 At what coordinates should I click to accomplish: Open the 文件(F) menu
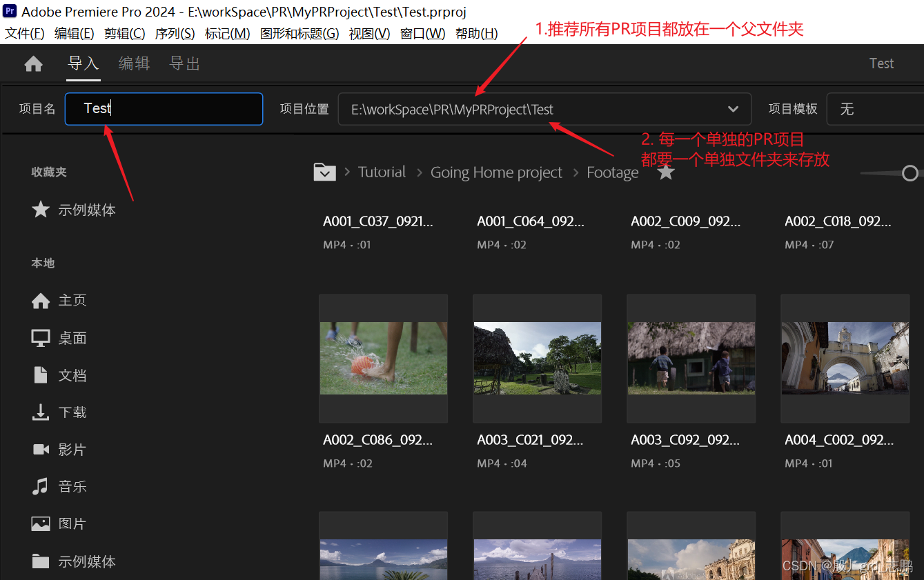[25, 34]
